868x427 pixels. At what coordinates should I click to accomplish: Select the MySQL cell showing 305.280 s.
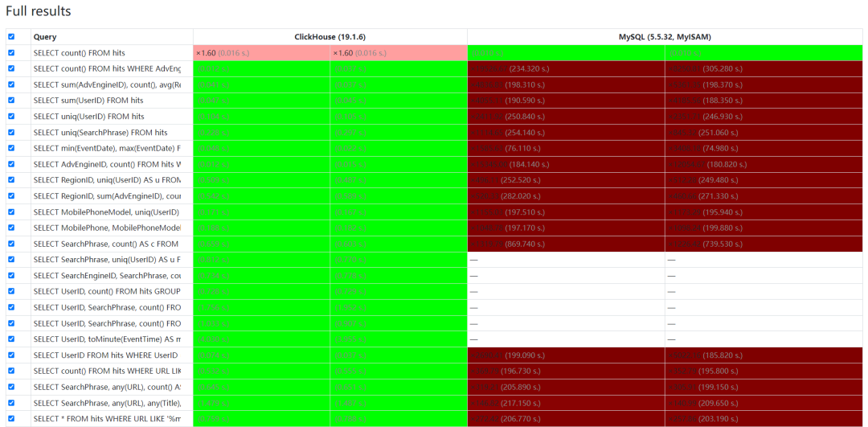pyautogui.click(x=764, y=68)
